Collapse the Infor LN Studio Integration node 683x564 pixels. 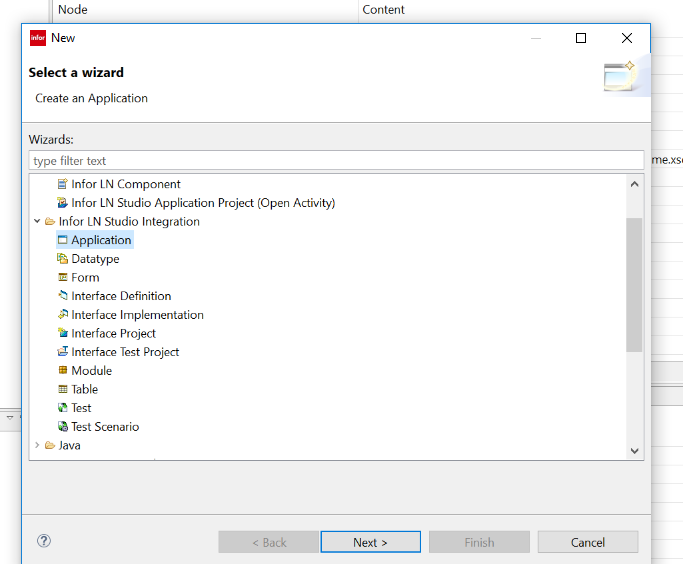click(37, 221)
